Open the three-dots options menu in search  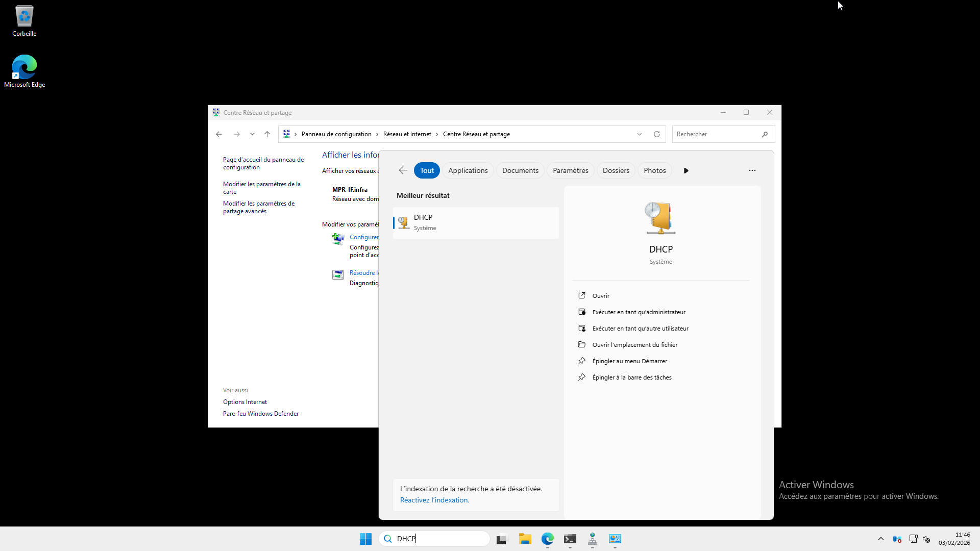pyautogui.click(x=752, y=170)
